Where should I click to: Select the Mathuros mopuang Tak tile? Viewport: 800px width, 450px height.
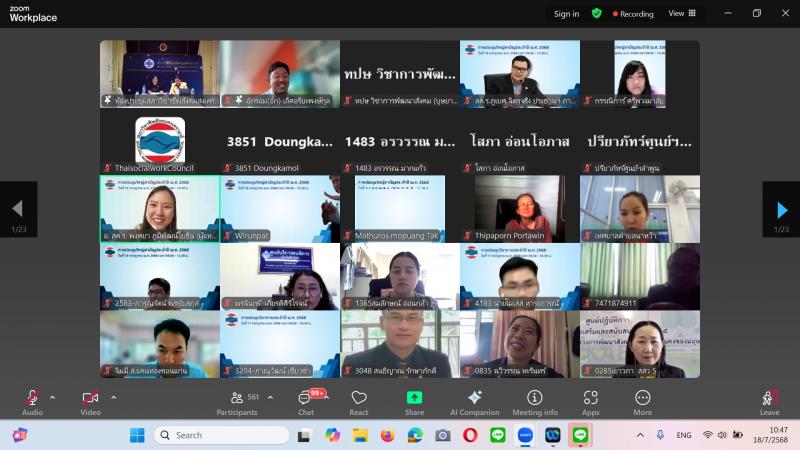(400, 209)
